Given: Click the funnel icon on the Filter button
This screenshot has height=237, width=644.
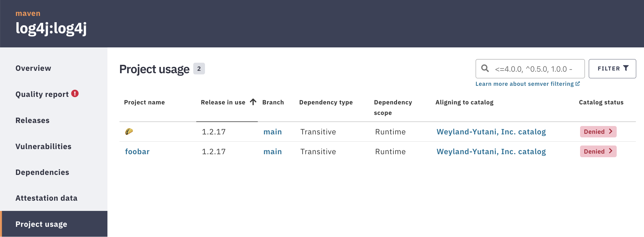Looking at the screenshot, I should coord(626,68).
